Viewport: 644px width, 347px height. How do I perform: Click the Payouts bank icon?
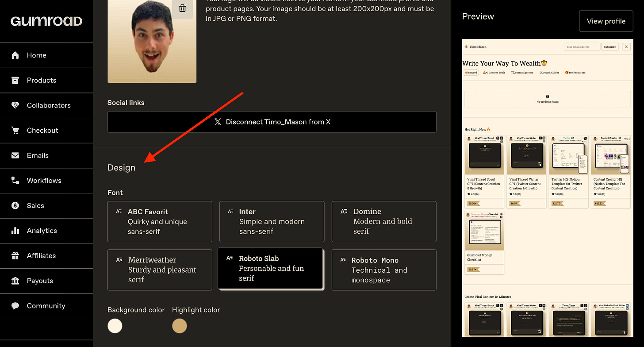click(15, 281)
